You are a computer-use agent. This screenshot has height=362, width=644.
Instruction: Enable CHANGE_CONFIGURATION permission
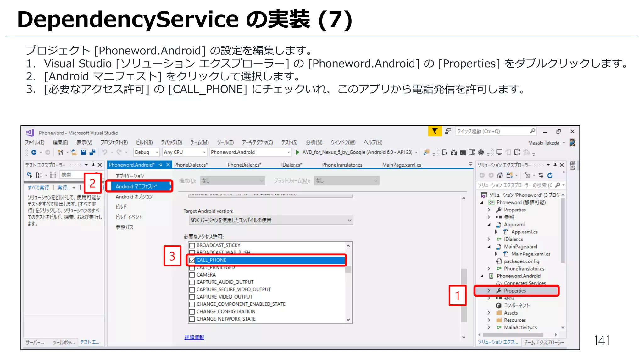(x=192, y=312)
